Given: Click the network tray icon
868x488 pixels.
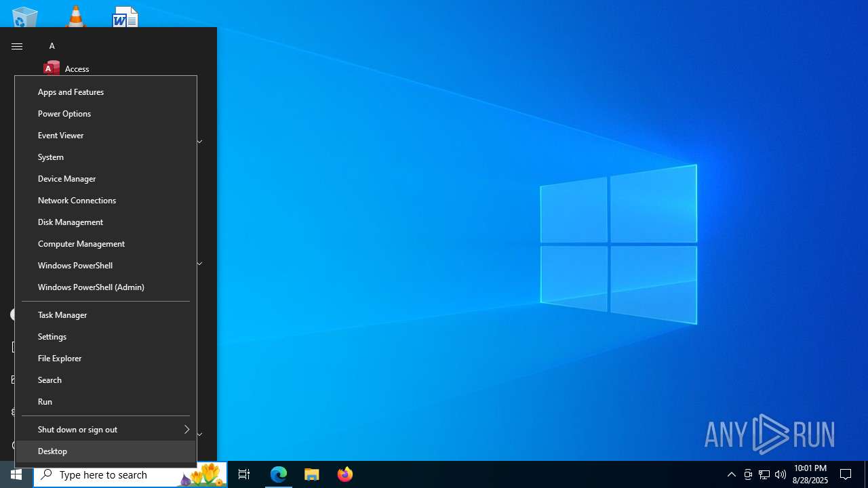Looking at the screenshot, I should 764,474.
